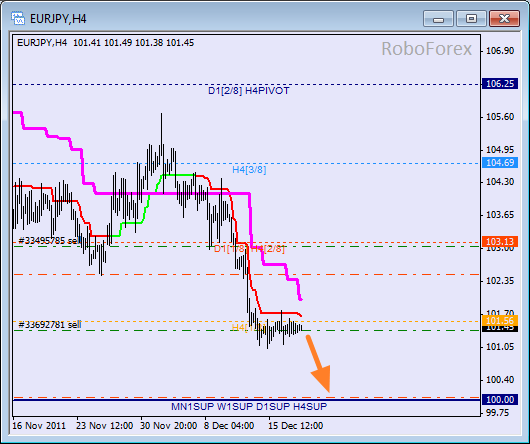Select sell order #33692781 line
Image resolution: width=530 pixels, height=444 pixels.
tap(50, 325)
